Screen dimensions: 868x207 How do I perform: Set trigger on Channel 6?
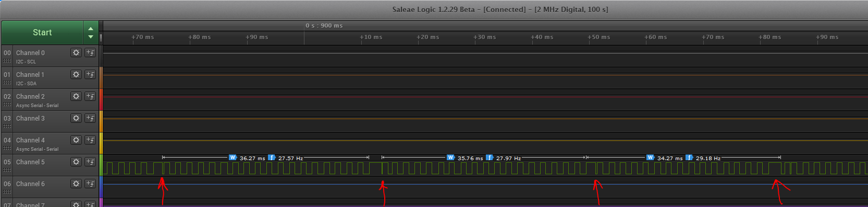[90, 184]
